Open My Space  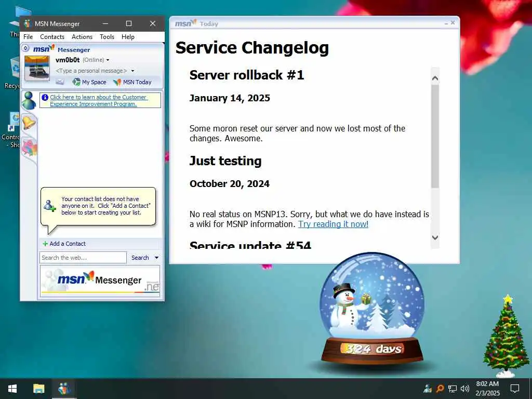click(89, 82)
